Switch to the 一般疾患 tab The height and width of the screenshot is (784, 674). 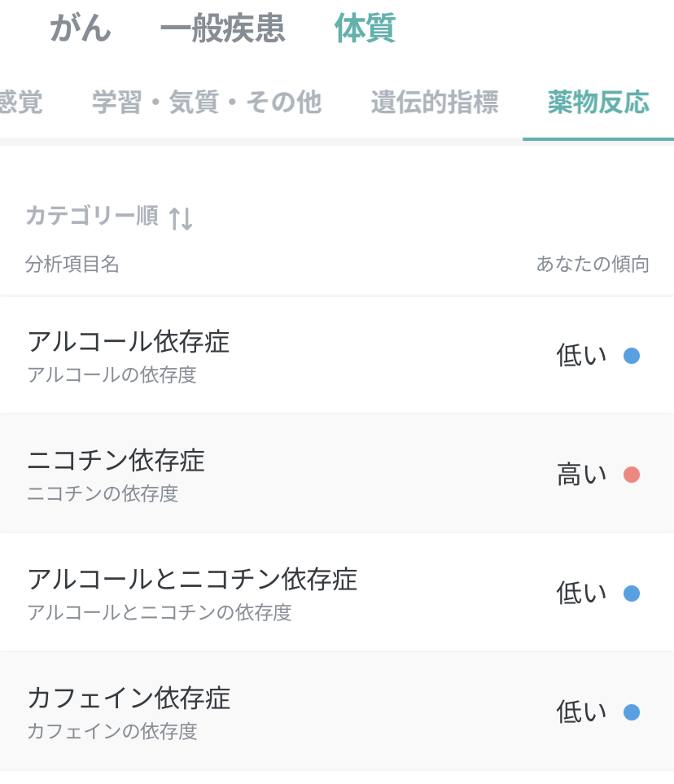coord(222,28)
